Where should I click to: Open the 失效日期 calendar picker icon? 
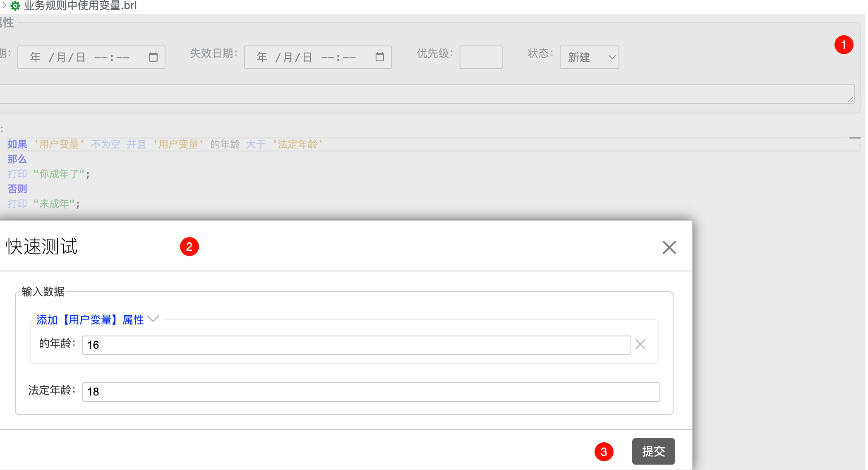379,57
